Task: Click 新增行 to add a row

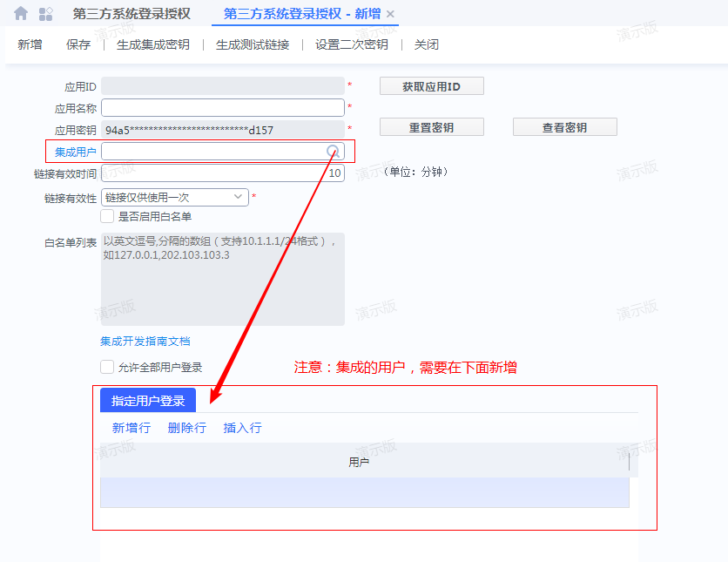Action: coord(131,428)
